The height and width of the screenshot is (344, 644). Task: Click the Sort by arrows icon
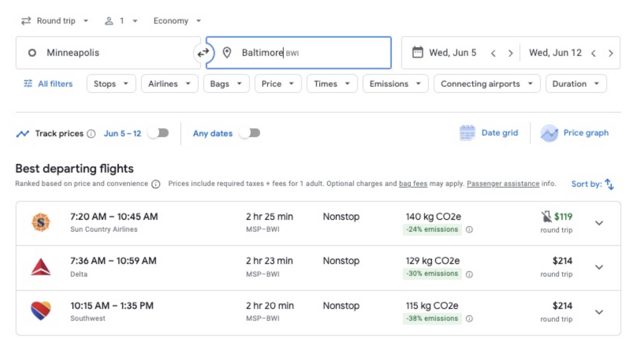pos(610,184)
